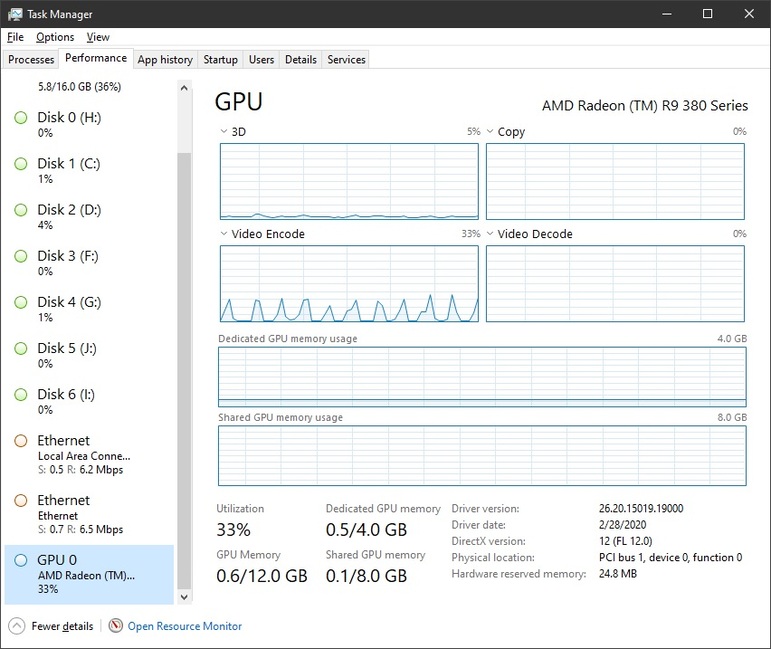Switch to the Processes tab
771x649 pixels.
point(31,60)
